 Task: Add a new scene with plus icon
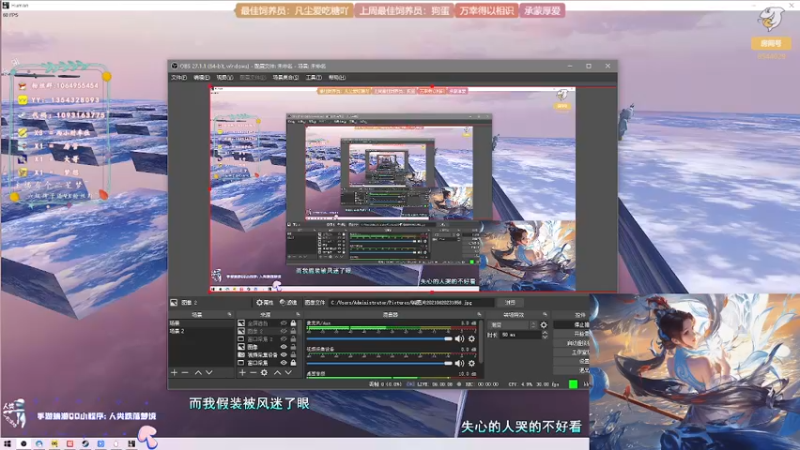(x=174, y=373)
